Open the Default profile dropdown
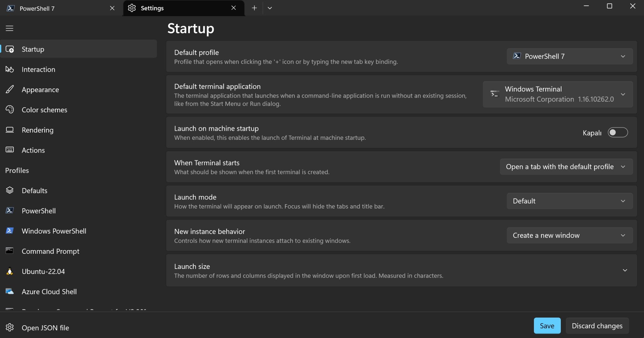644x338 pixels. [570, 56]
